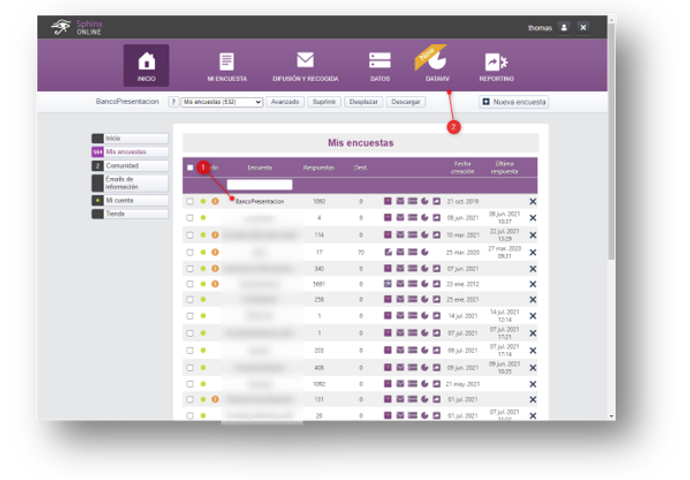
Task: Open data rows icon in BancoPresentacion row
Action: coord(412,201)
